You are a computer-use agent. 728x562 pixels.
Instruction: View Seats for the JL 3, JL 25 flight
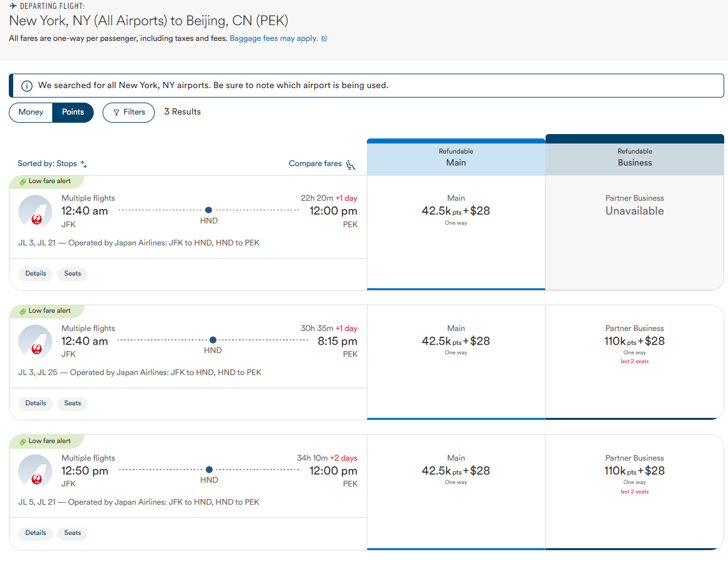point(72,403)
